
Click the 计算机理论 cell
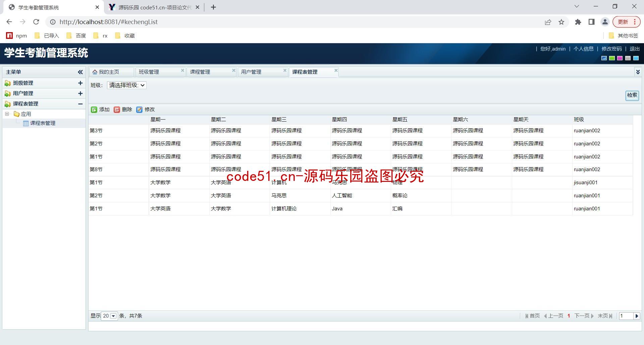coord(300,209)
